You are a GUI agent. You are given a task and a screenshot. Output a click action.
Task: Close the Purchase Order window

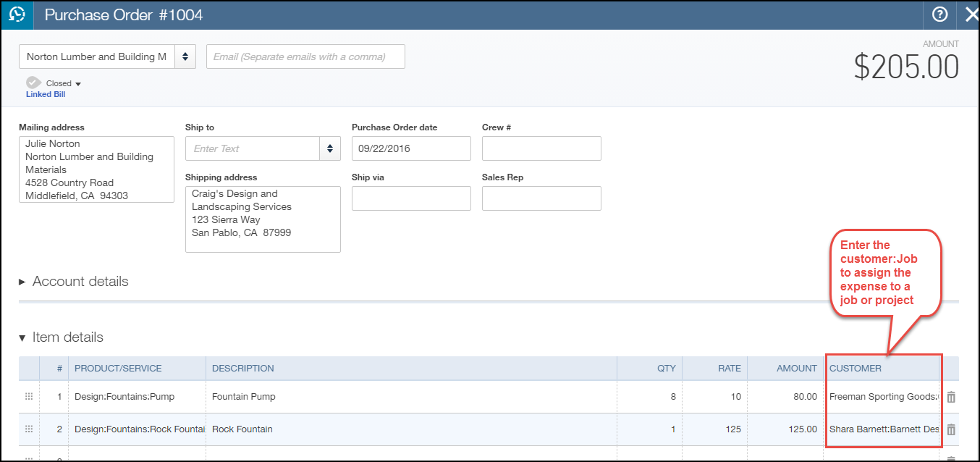pyautogui.click(x=971, y=14)
